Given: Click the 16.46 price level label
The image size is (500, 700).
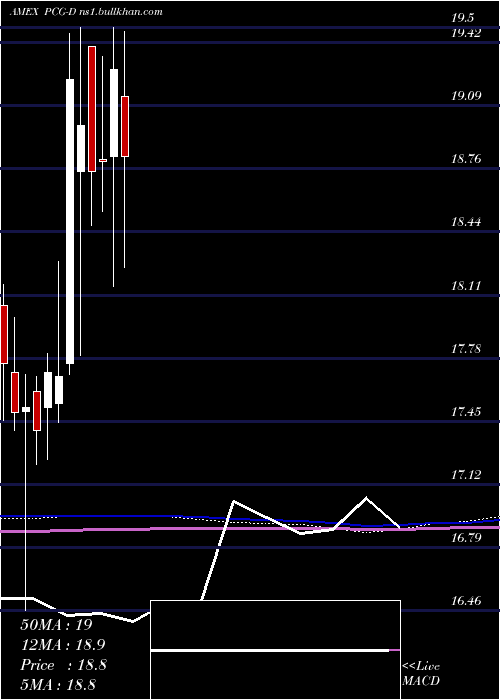Looking at the screenshot, I should point(467,600).
